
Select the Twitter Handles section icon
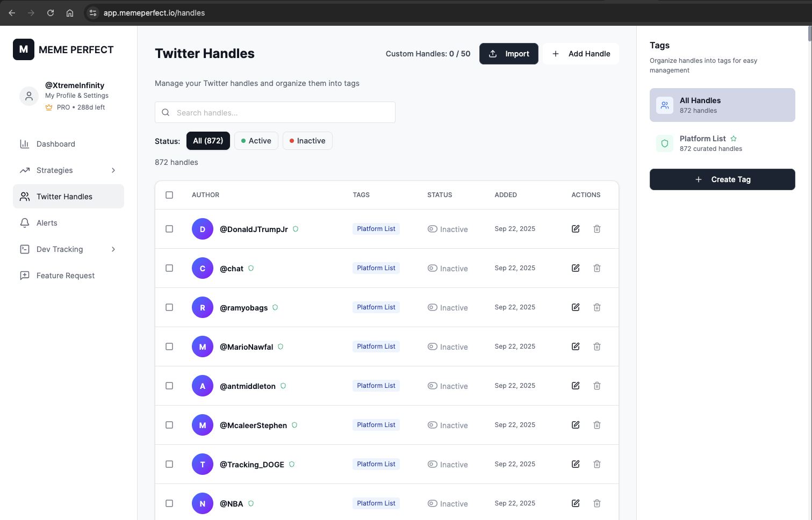[x=25, y=197]
